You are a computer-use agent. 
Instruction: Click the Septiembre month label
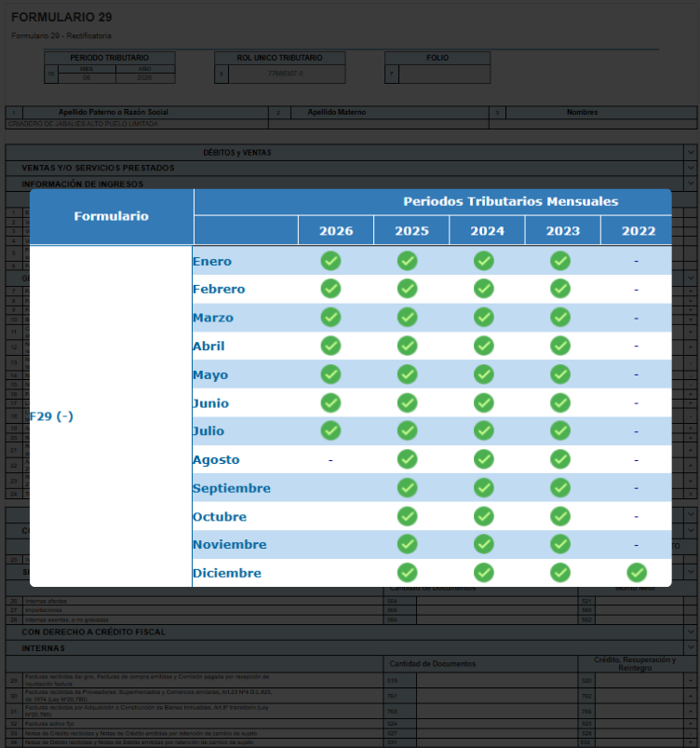coord(231,488)
